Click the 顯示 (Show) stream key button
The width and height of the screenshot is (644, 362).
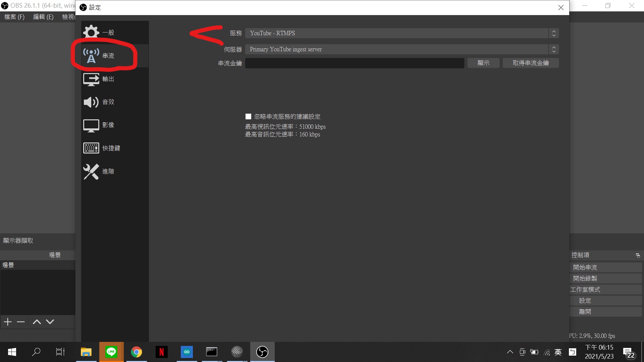pyautogui.click(x=483, y=63)
